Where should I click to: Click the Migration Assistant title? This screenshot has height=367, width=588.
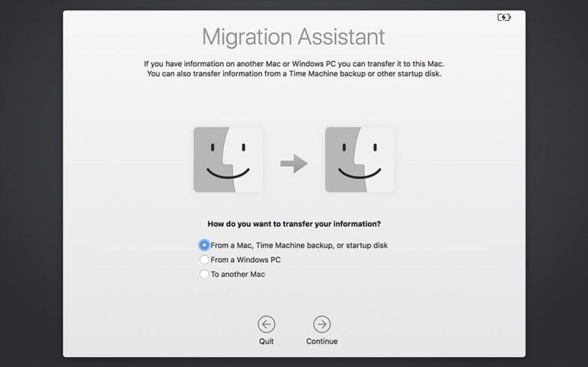point(294,37)
